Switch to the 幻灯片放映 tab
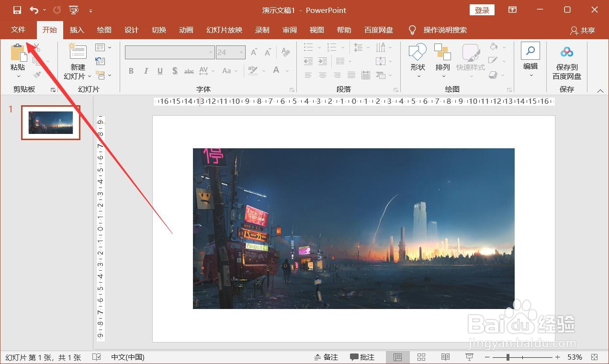 (224, 30)
